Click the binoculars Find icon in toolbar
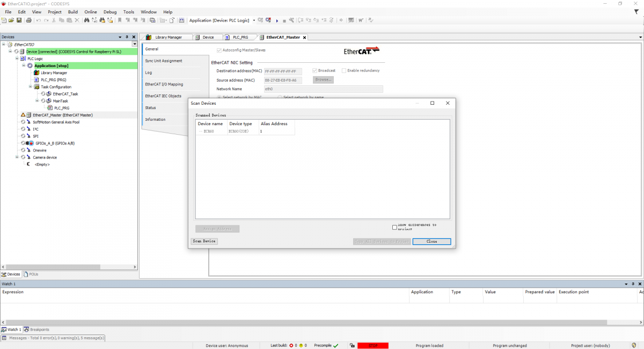Image resolution: width=644 pixels, height=349 pixels. (x=86, y=20)
